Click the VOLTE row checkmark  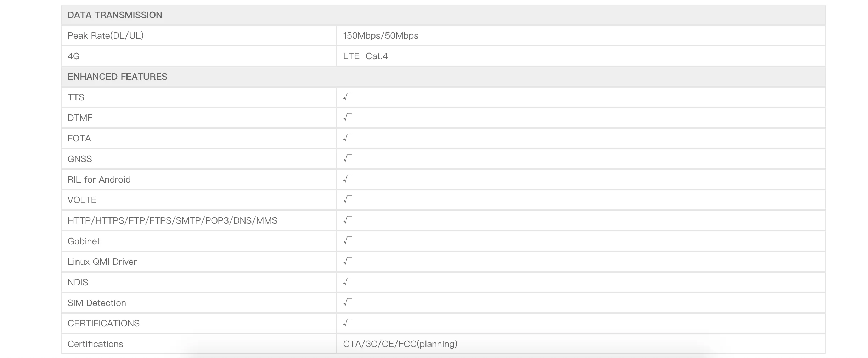(348, 200)
